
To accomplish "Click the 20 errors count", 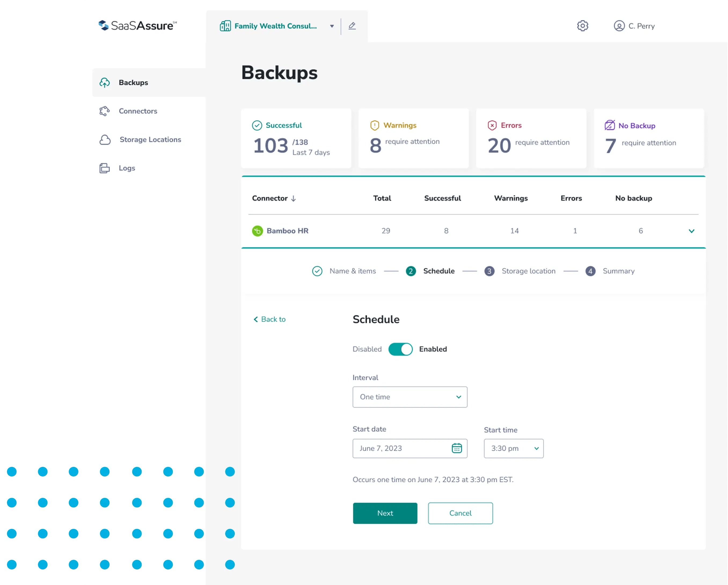I will click(x=499, y=146).
